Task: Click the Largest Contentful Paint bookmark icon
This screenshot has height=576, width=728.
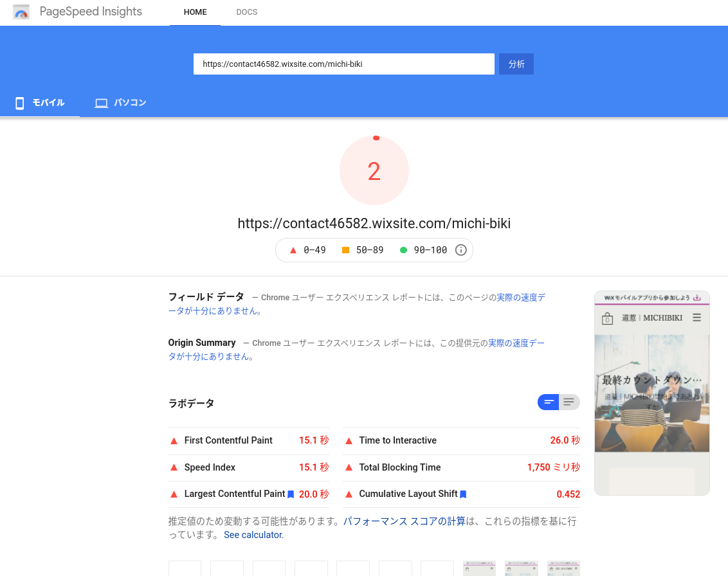Action: pyautogui.click(x=291, y=494)
